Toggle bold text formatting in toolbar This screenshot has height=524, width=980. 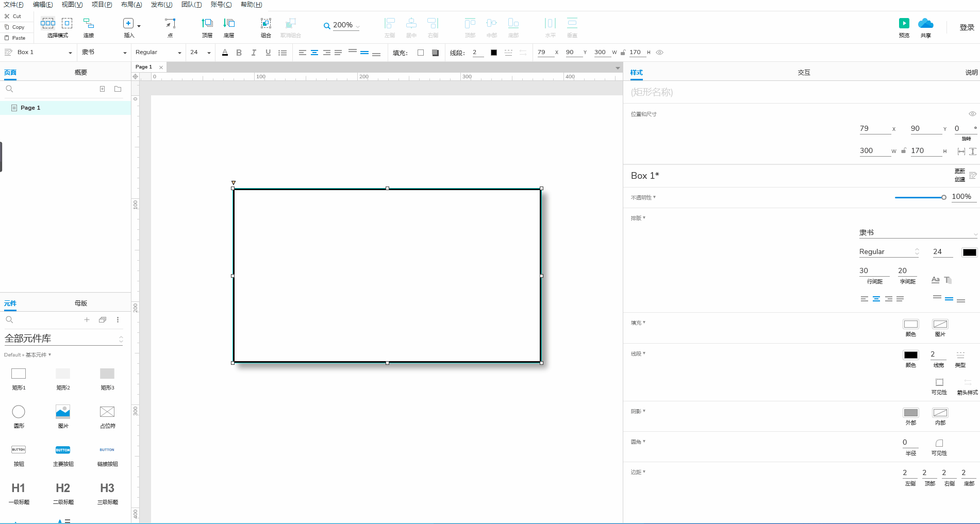click(239, 53)
